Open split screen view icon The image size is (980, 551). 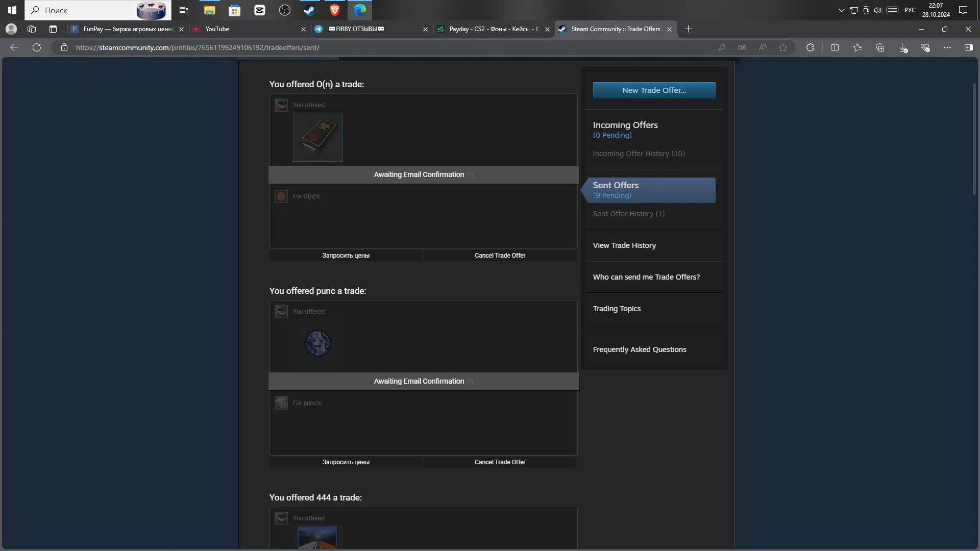point(835,47)
